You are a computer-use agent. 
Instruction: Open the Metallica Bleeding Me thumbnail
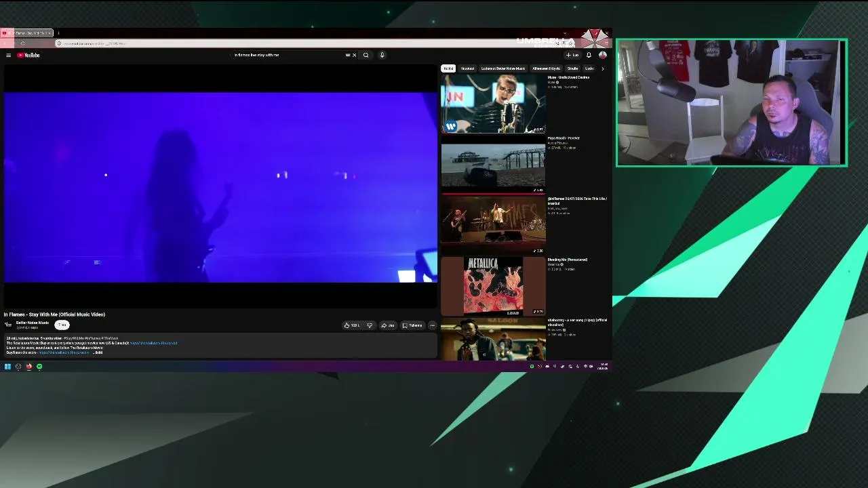pos(493,286)
